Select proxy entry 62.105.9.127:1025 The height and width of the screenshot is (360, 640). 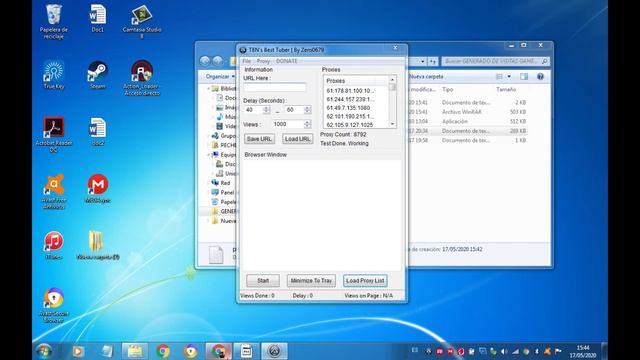(349, 124)
